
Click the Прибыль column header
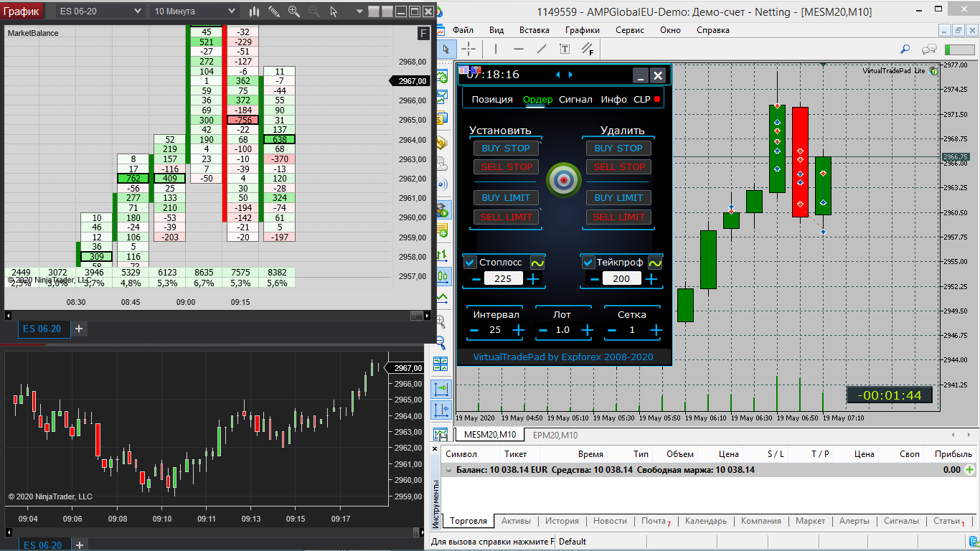[953, 454]
